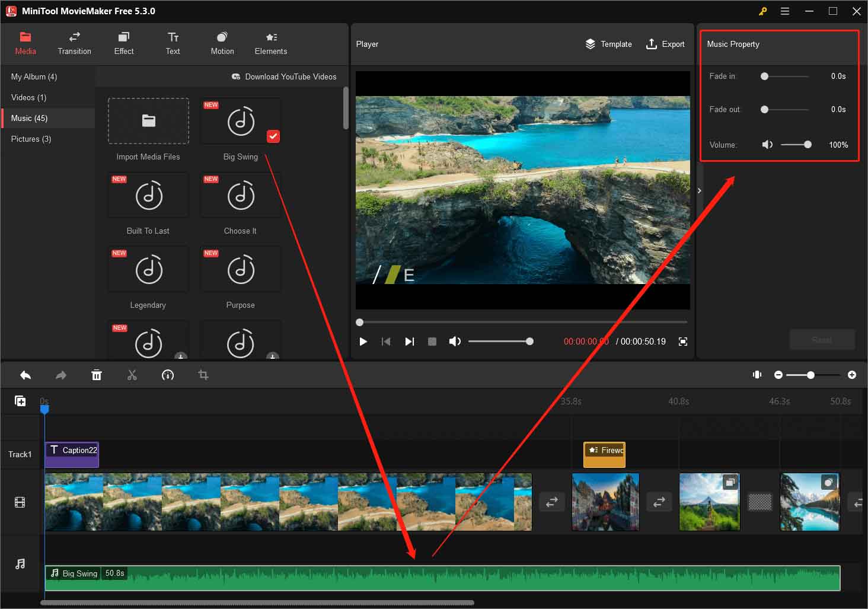868x609 pixels.
Task: Click the Import Media Files box
Action: tap(148, 121)
